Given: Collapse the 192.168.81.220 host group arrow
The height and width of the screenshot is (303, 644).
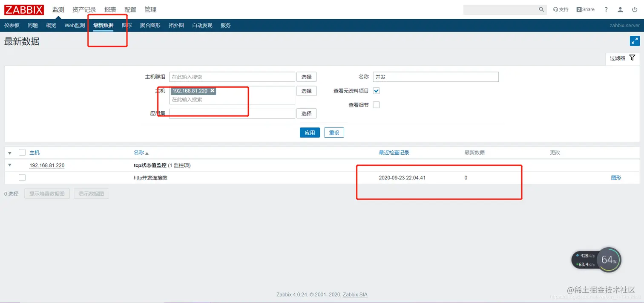Looking at the screenshot, I should point(10,165).
